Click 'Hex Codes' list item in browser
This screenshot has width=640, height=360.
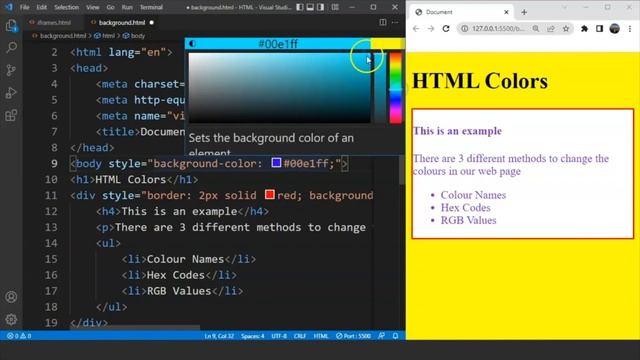[x=465, y=207]
